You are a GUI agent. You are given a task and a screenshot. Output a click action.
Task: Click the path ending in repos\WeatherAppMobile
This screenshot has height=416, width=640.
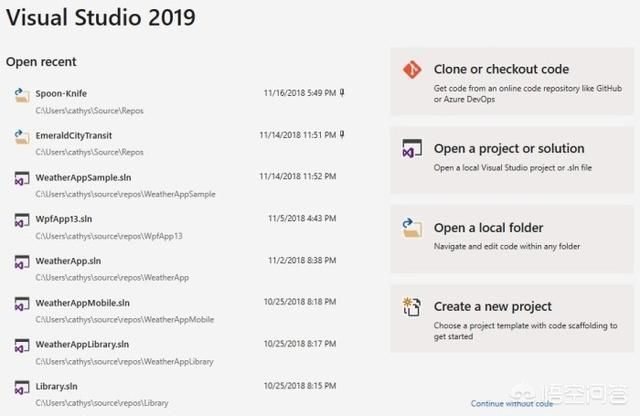click(x=124, y=320)
